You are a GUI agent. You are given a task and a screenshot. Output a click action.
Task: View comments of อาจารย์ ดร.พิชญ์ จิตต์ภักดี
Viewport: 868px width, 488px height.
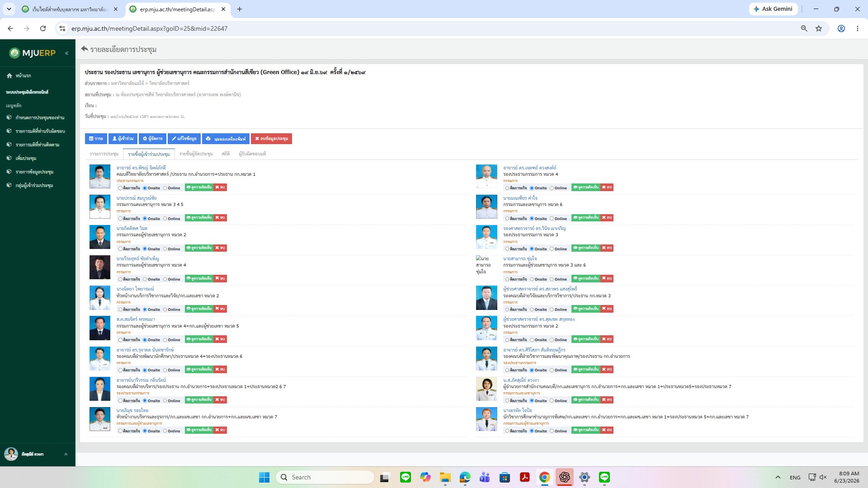tap(199, 188)
